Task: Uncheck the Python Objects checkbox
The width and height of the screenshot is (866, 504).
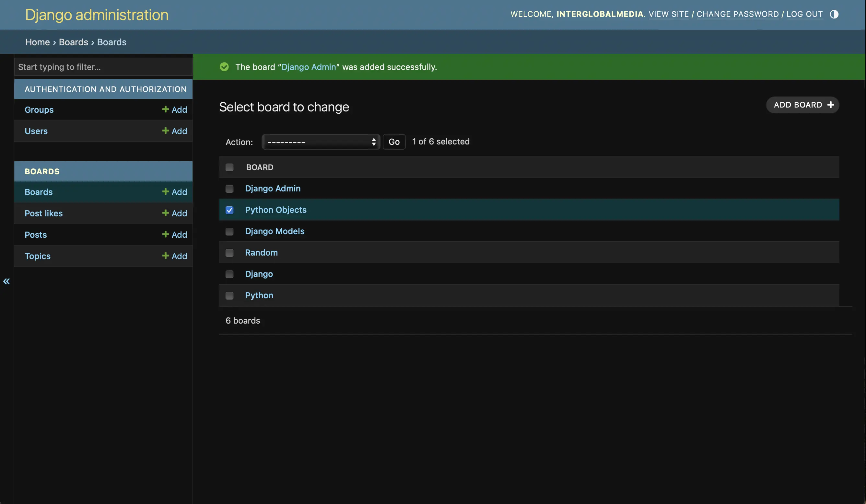Action: (229, 210)
